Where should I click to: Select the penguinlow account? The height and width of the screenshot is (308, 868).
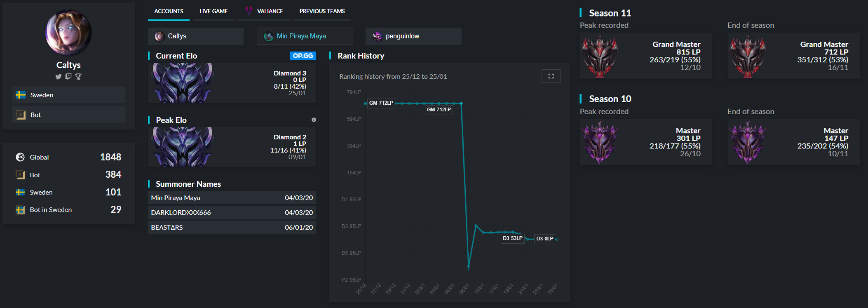pyautogui.click(x=413, y=36)
